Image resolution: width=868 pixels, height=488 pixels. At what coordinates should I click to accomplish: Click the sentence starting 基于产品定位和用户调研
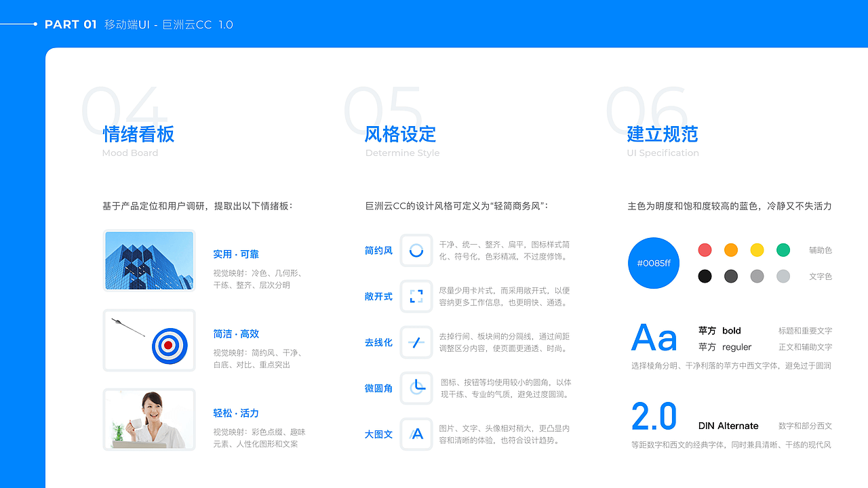[x=198, y=205]
